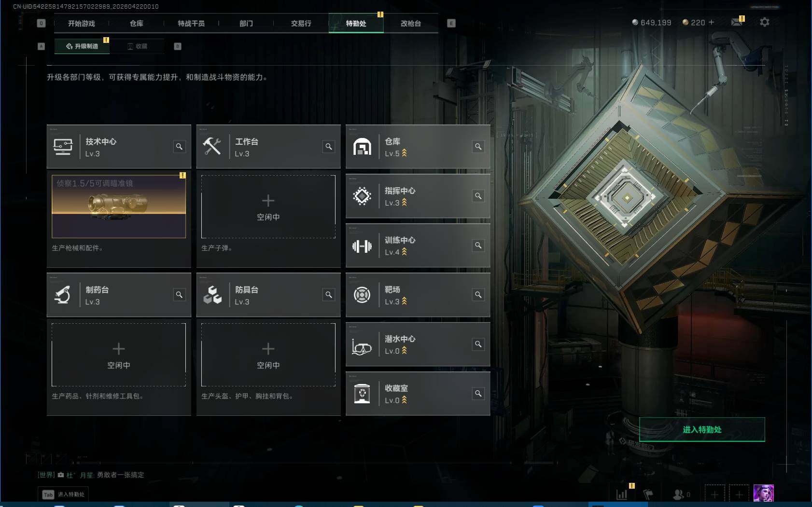Switch to the 交易行 tab
This screenshot has height=507, width=812.
click(x=301, y=23)
